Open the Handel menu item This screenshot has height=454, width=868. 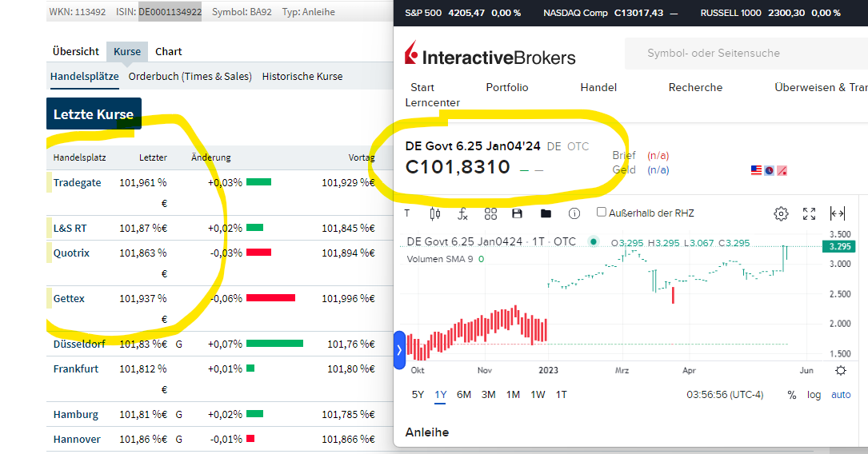[x=598, y=87]
